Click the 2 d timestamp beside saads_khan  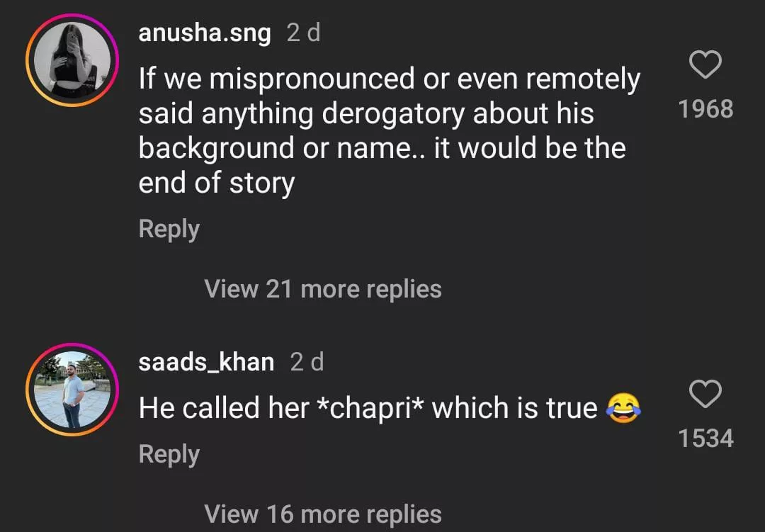tap(307, 362)
